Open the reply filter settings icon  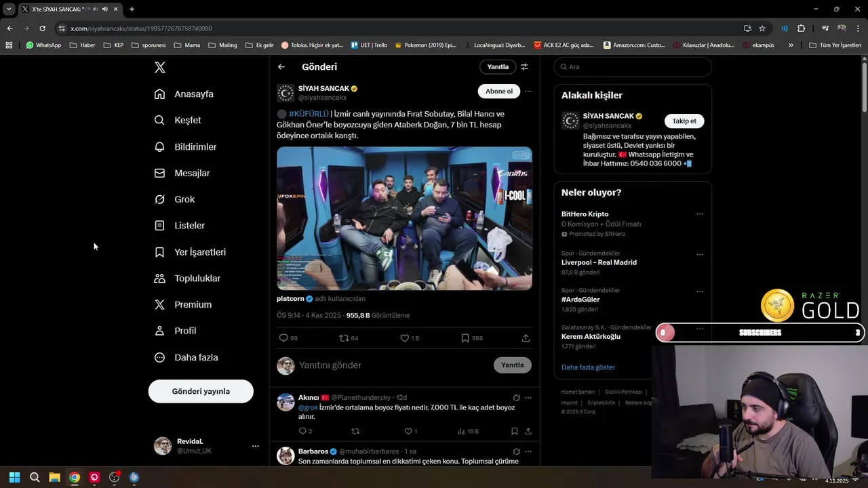point(524,67)
